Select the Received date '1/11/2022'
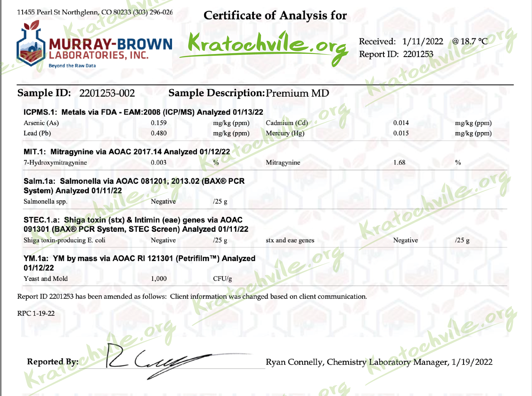 pyautogui.click(x=422, y=42)
